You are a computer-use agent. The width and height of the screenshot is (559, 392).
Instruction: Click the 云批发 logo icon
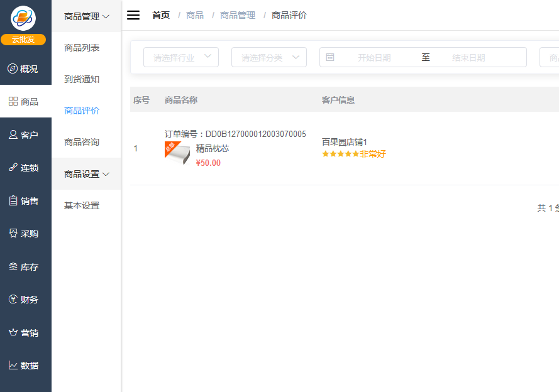pos(23,18)
